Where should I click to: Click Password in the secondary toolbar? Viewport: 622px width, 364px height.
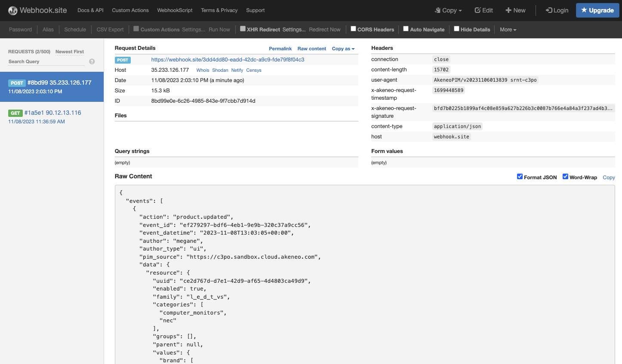pyautogui.click(x=20, y=30)
